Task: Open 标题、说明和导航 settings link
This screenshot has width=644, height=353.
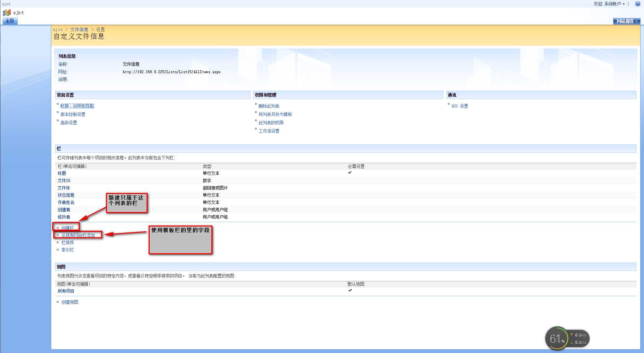Action: (77, 106)
